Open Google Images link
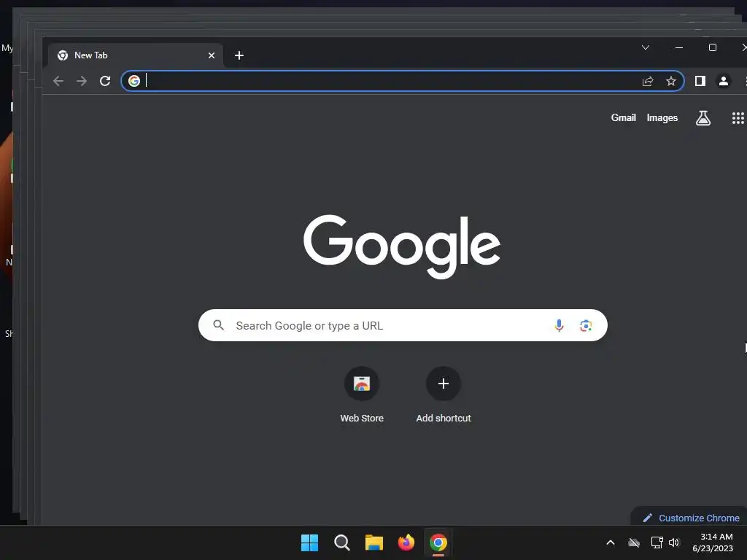Image resolution: width=747 pixels, height=560 pixels. (x=662, y=117)
